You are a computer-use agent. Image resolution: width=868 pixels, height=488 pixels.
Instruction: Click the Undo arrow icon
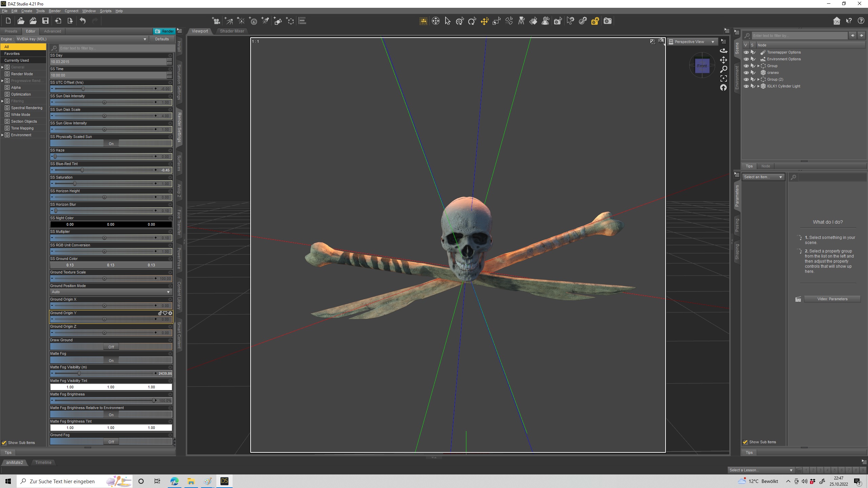pyautogui.click(x=83, y=21)
